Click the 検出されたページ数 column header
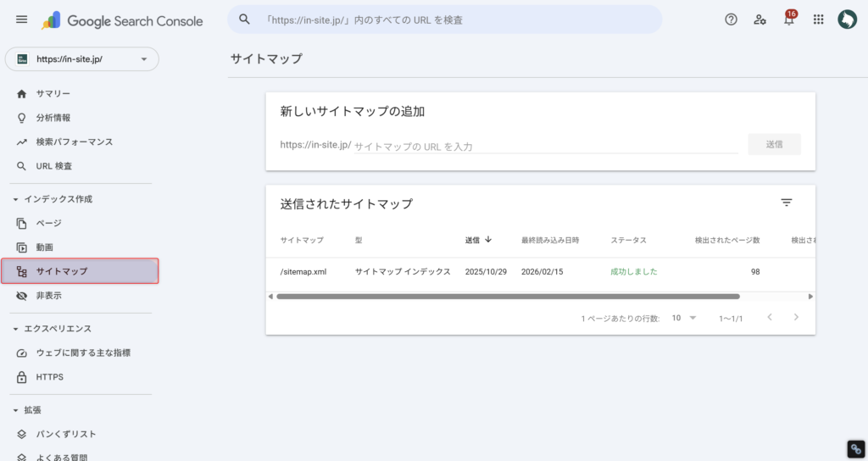Screen dimensions: 868x461 click(727, 240)
